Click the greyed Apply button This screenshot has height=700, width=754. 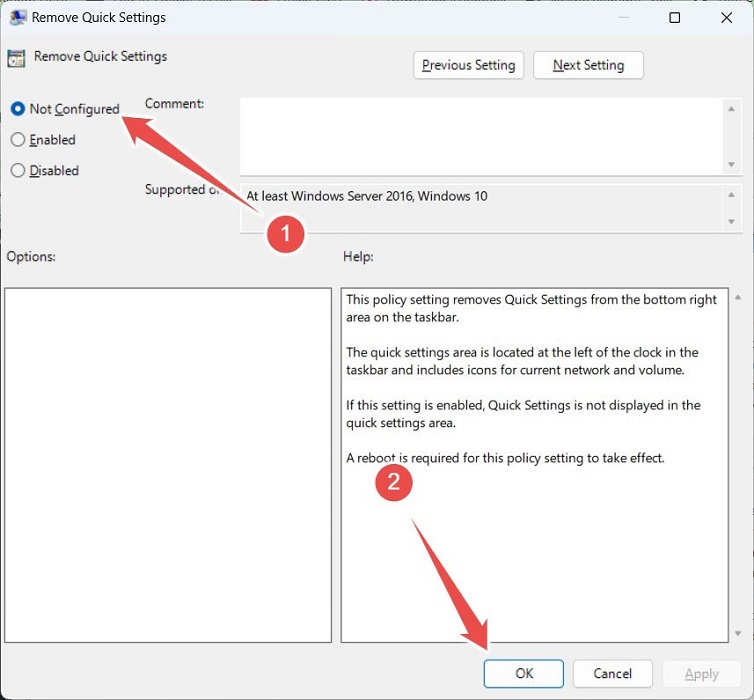(x=702, y=674)
